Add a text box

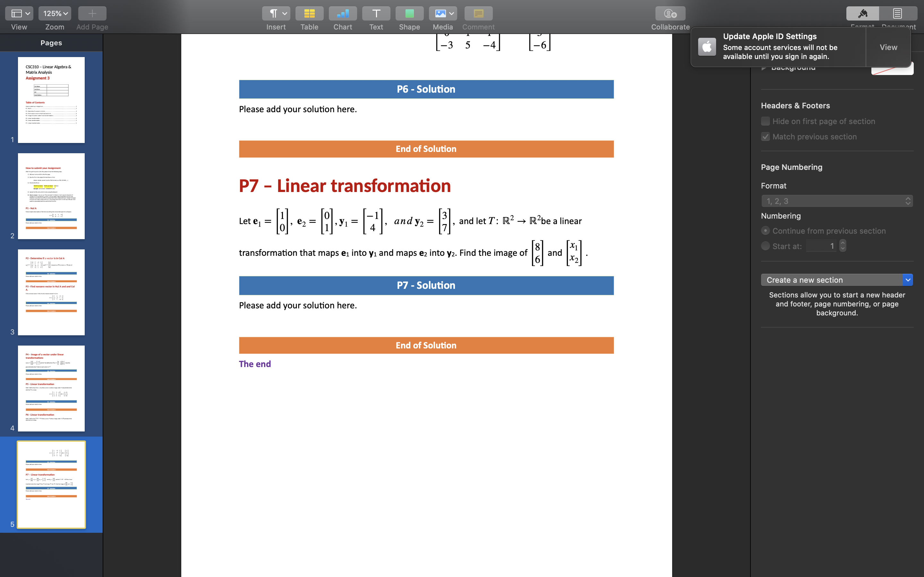(x=376, y=13)
